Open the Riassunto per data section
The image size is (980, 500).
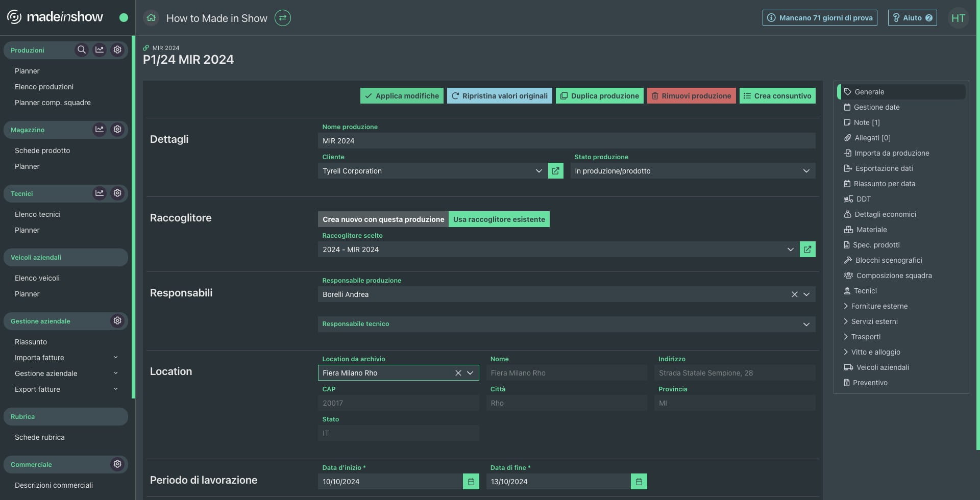click(879, 184)
